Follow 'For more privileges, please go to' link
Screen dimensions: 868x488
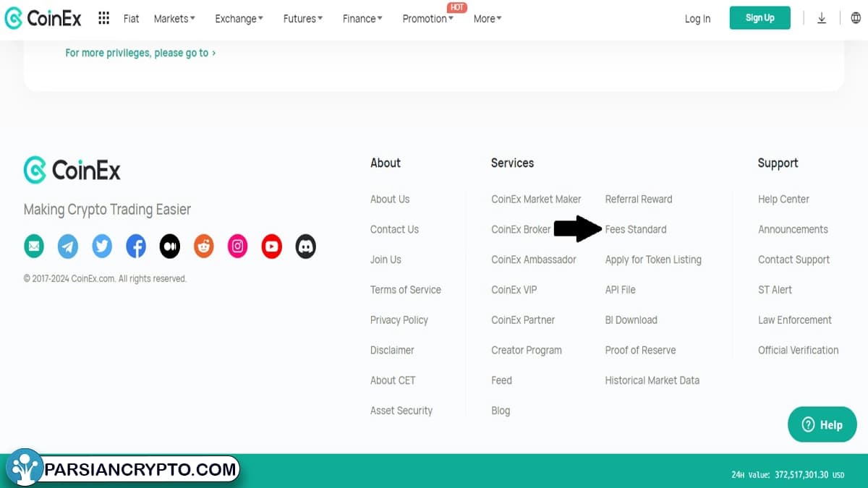coord(140,53)
